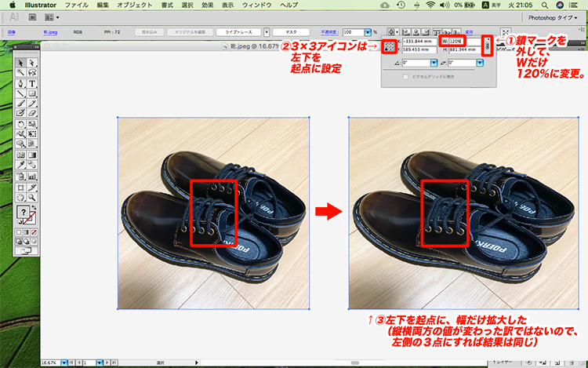Select the Line Segment tool
The width and height of the screenshot is (588, 368).
[20, 93]
